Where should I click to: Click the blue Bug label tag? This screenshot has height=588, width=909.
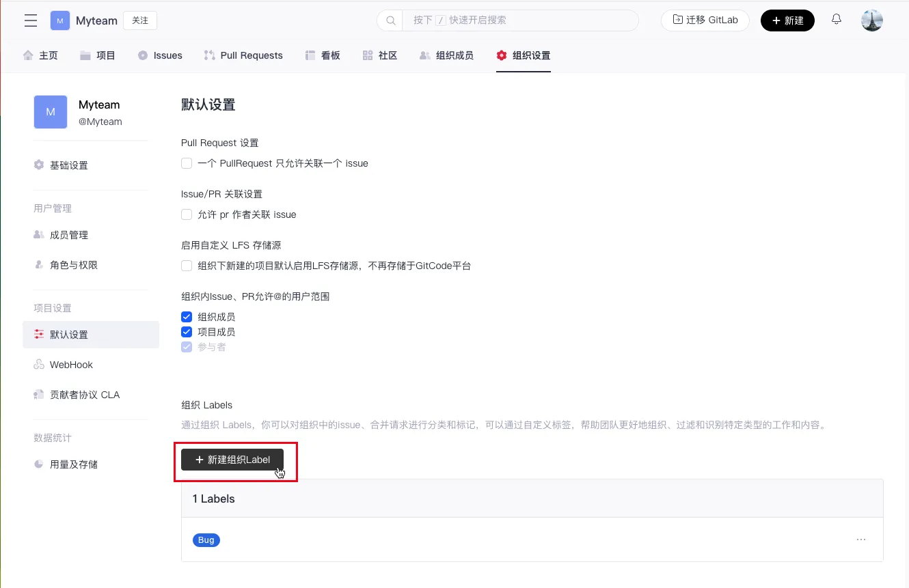pos(206,540)
